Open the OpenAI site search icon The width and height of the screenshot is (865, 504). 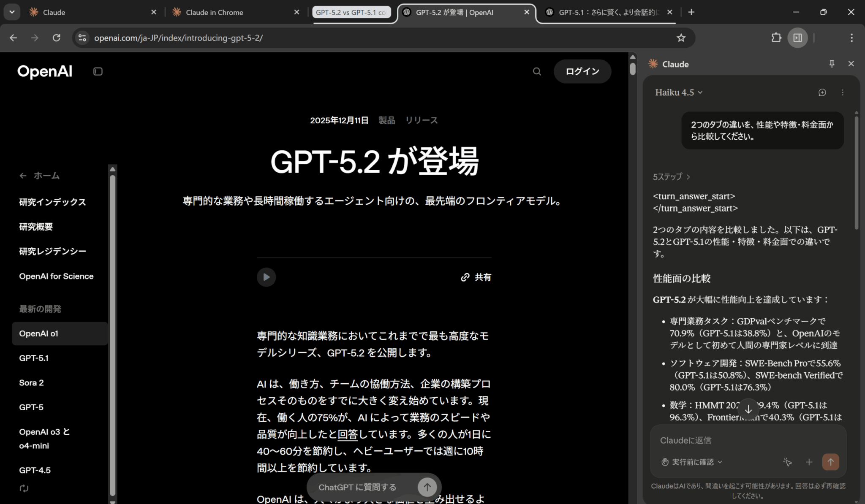(537, 71)
